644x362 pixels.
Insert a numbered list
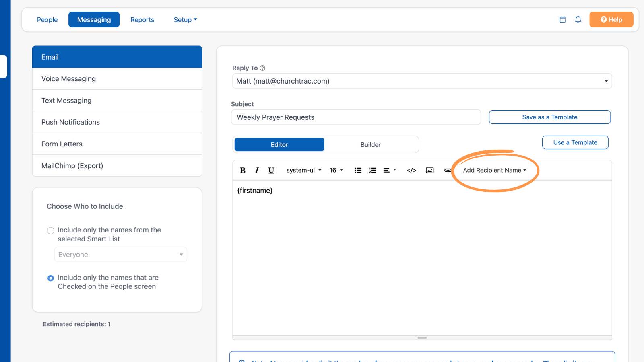coord(372,170)
